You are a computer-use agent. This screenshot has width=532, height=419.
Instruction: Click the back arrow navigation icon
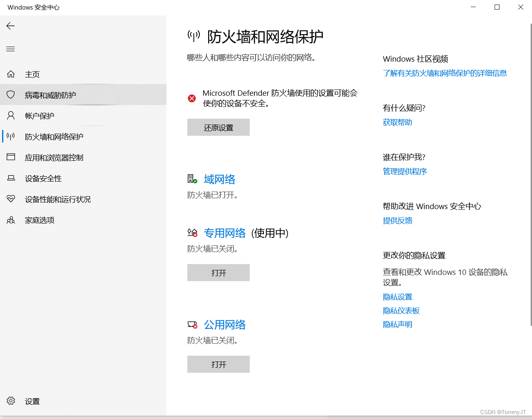10,26
